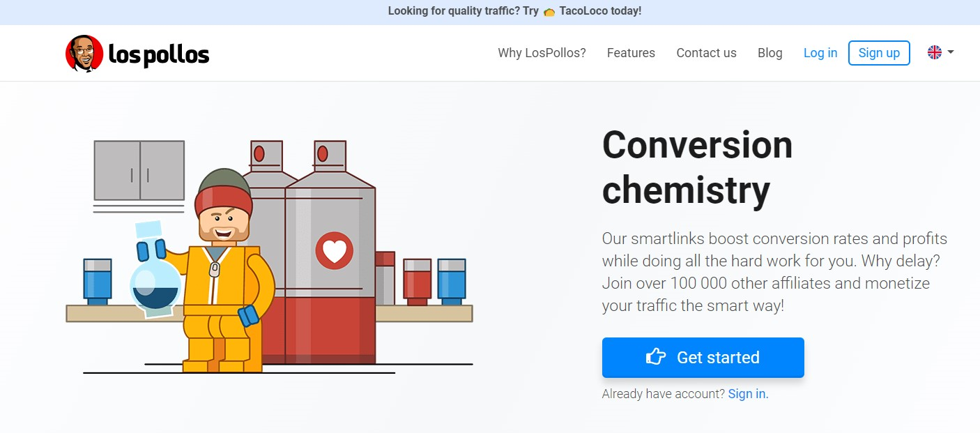
Task: Click the LosPollos mascot face logo
Action: [84, 54]
